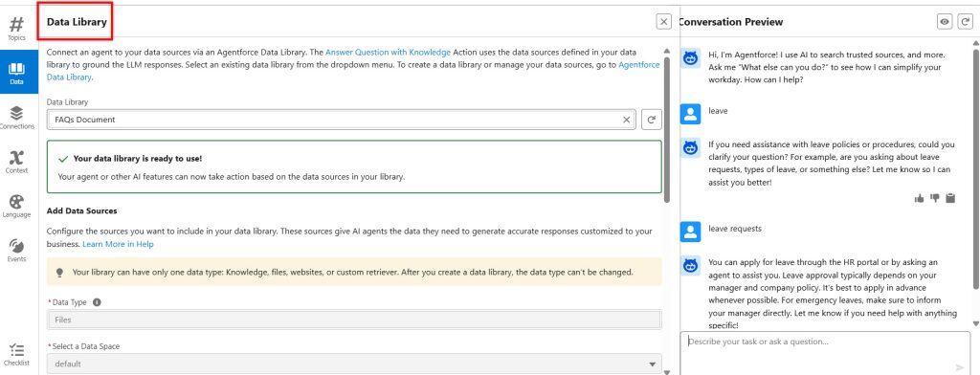Image resolution: width=980 pixels, height=375 pixels.
Task: Clear the FAQs Document selection
Action: coord(626,120)
